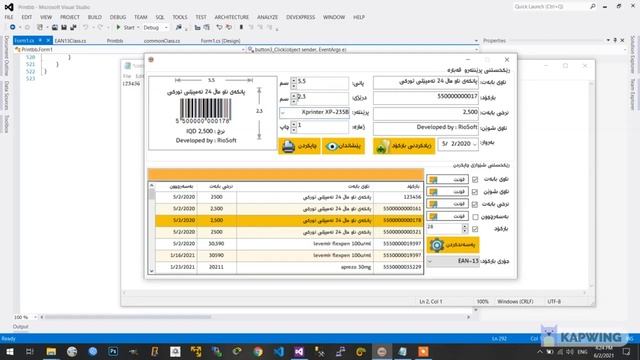This screenshot has width=640, height=360.
Task: Open the Toolbox side tab
Action: [6, 124]
